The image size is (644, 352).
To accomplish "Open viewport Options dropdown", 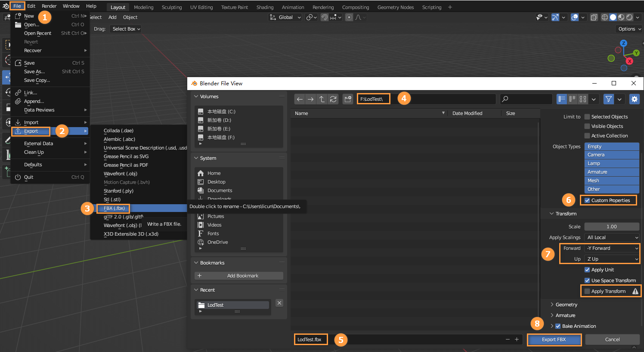I will [x=629, y=29].
